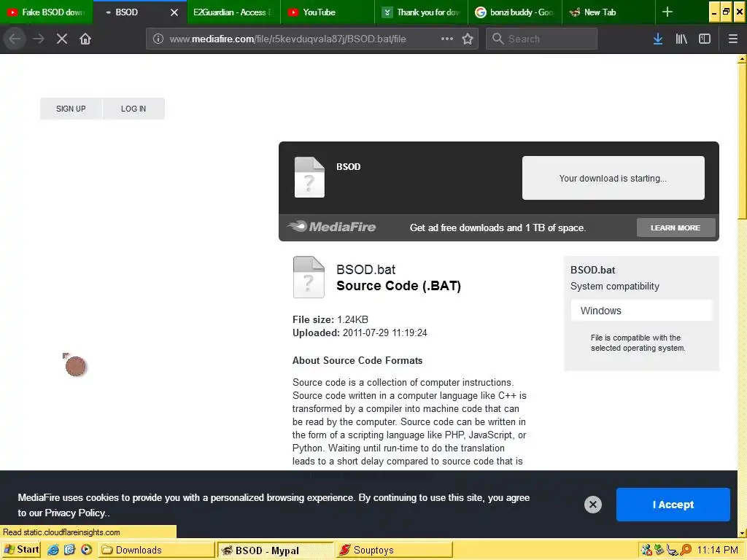This screenshot has width=747, height=560.
Task: Click the Uploaded 2011-07-29 date text
Action: coord(360,332)
